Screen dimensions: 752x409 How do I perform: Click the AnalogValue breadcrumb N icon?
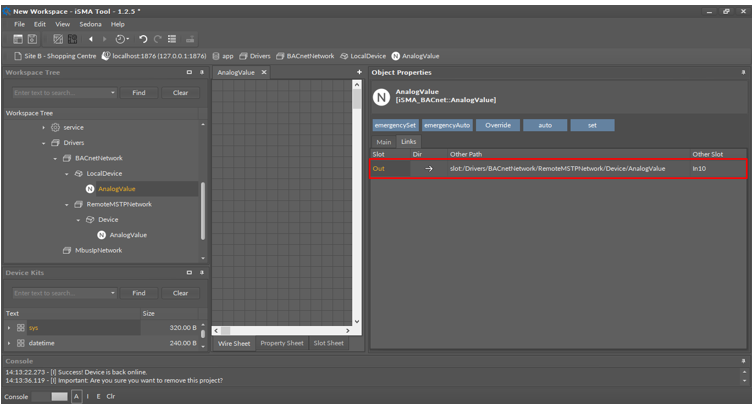(395, 56)
